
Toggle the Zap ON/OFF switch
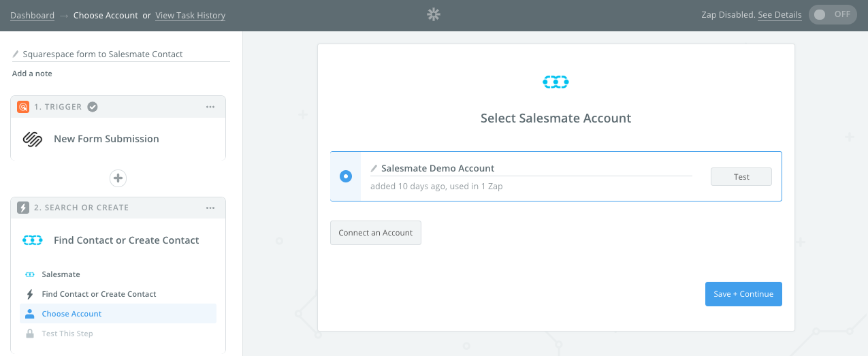833,14
